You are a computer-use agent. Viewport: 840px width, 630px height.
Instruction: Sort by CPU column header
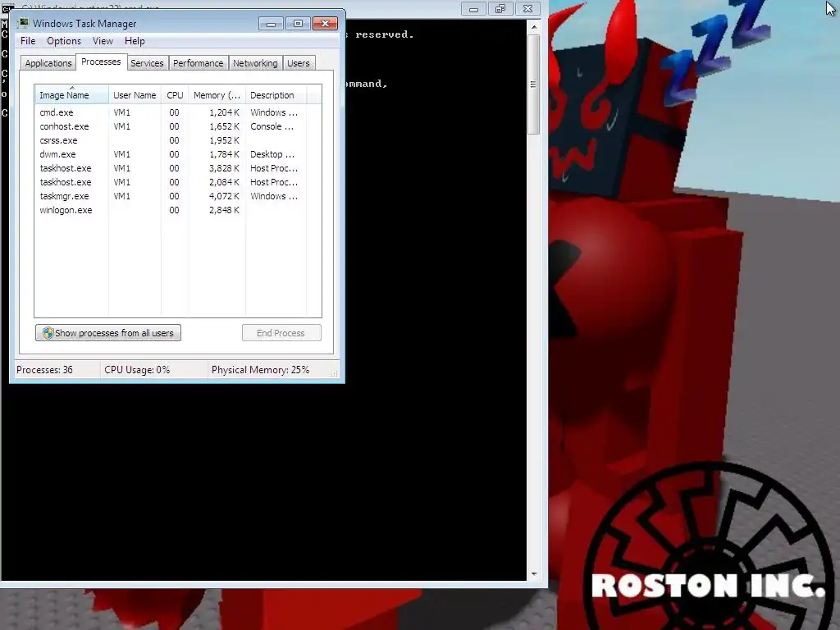175,95
